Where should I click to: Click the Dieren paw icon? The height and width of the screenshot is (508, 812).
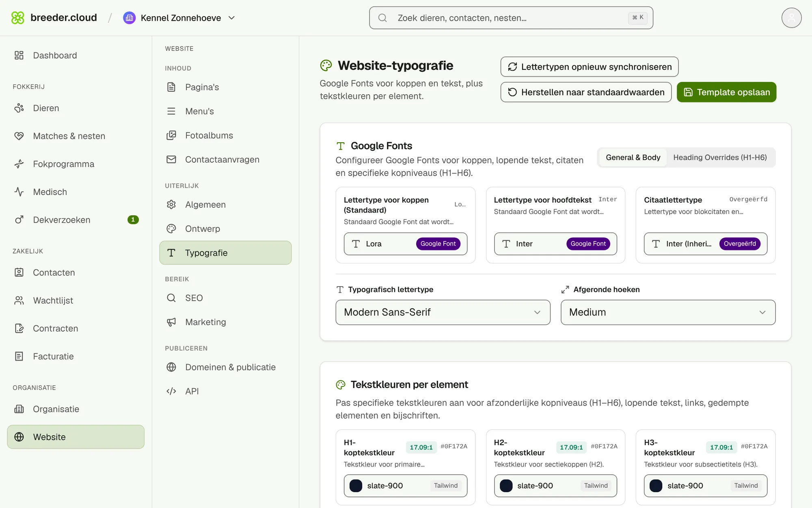[x=19, y=108]
